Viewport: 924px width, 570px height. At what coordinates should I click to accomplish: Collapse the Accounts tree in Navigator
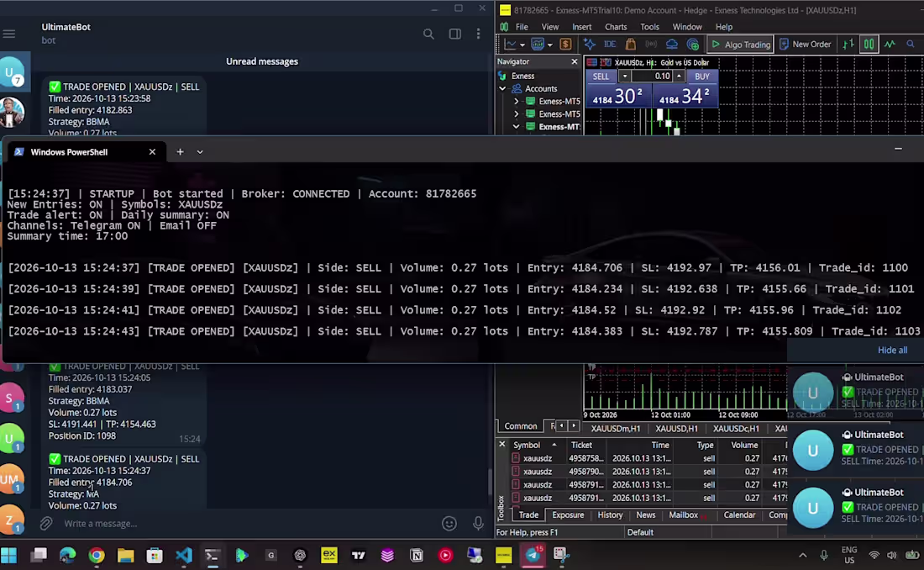pos(502,88)
